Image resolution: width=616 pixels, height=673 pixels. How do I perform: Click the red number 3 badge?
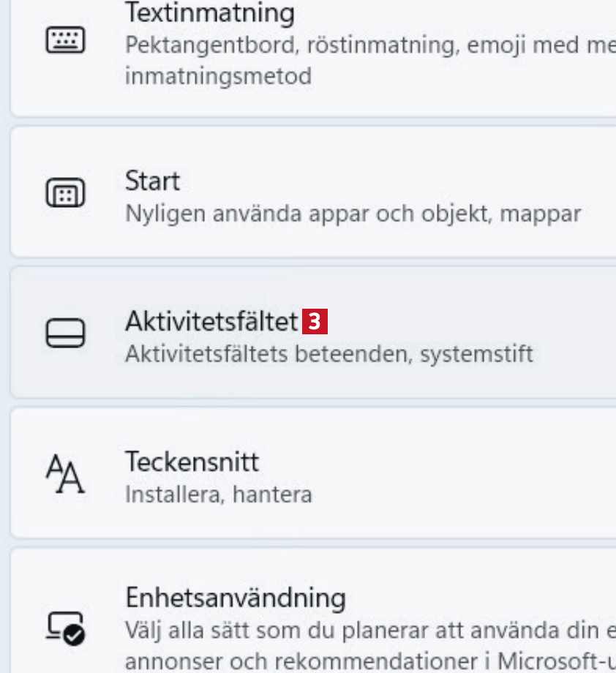coord(314,321)
